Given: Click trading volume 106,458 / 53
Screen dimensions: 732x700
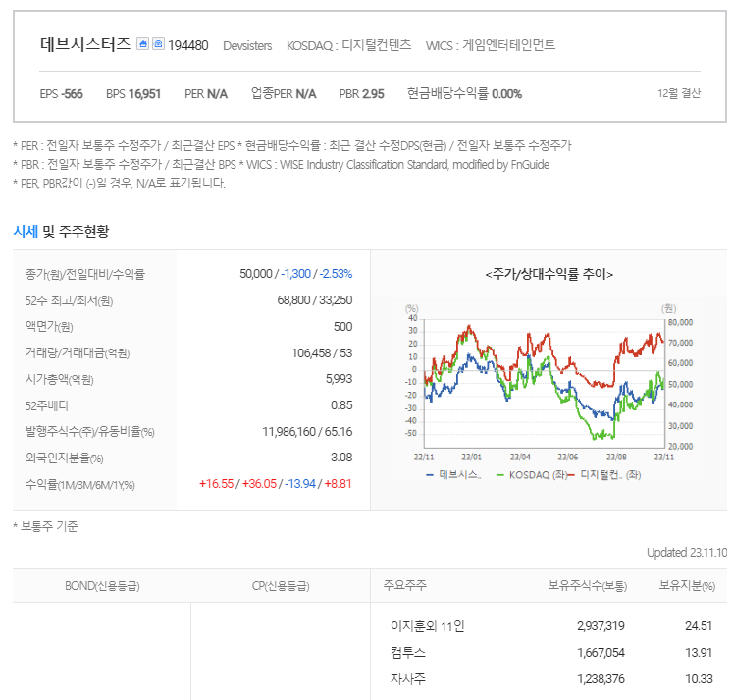Looking at the screenshot, I should (322, 353).
